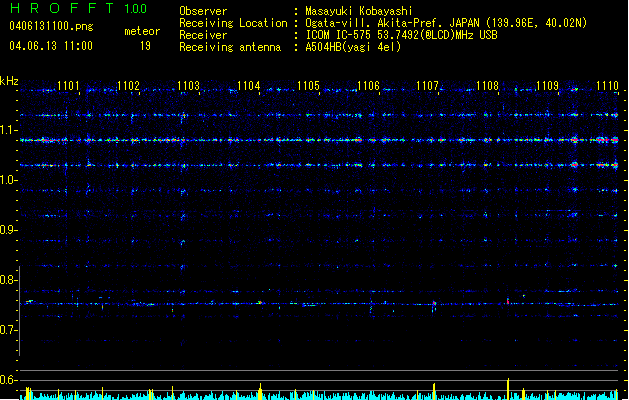629x400 pixels.
Task: Click the yellow spike below 1104
Action: (260, 391)
